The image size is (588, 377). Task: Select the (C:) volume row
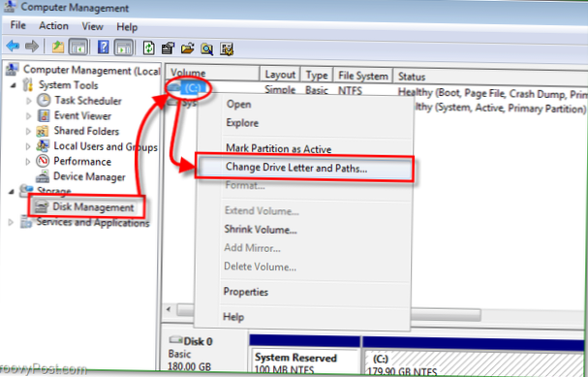tap(193, 88)
